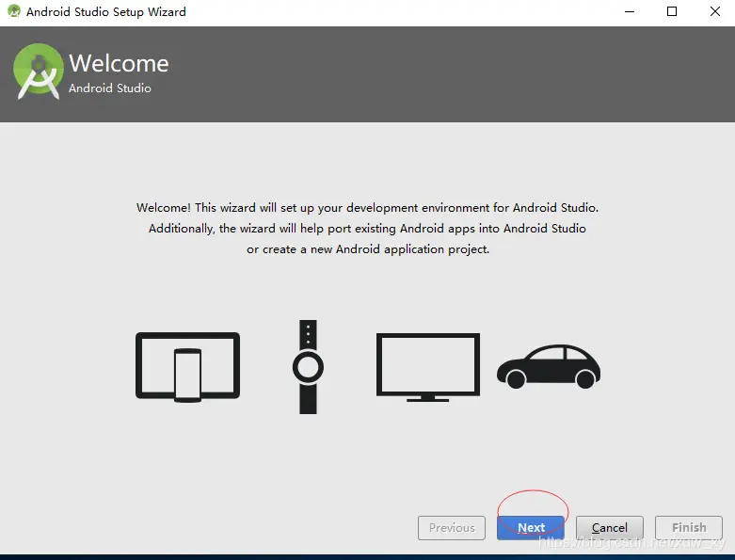Click the 'Android Studio' subtitle in header
Screen dimensions: 735x560
[x=110, y=88]
